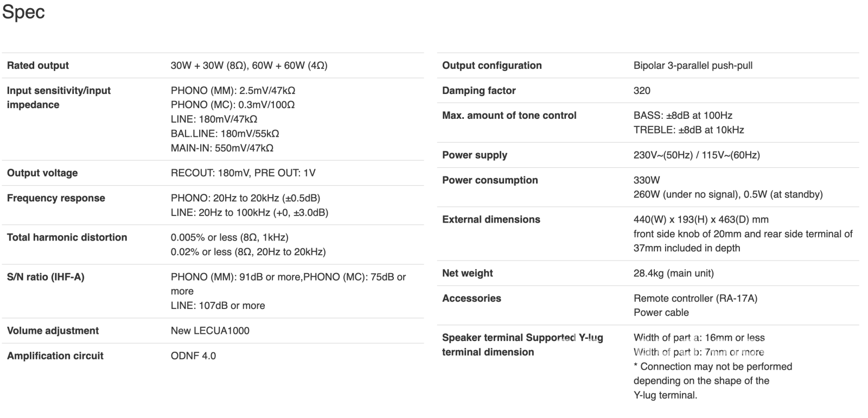The width and height of the screenshot is (868, 418).
Task: Select the Total harmonic distortion label
Action: (67, 237)
